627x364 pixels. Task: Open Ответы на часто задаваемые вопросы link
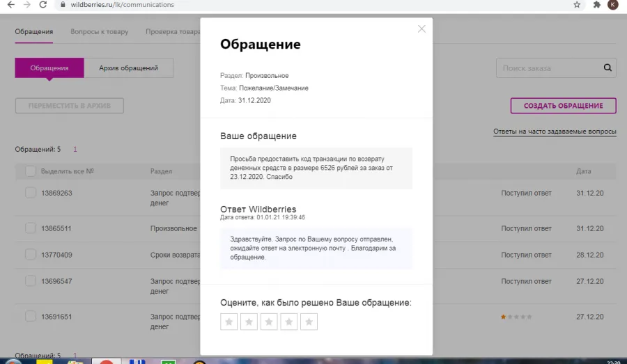pos(555,132)
